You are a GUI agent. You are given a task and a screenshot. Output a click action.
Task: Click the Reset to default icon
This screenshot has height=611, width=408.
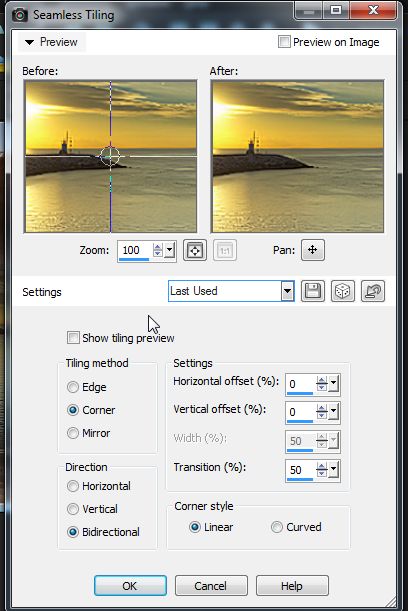[373, 291]
